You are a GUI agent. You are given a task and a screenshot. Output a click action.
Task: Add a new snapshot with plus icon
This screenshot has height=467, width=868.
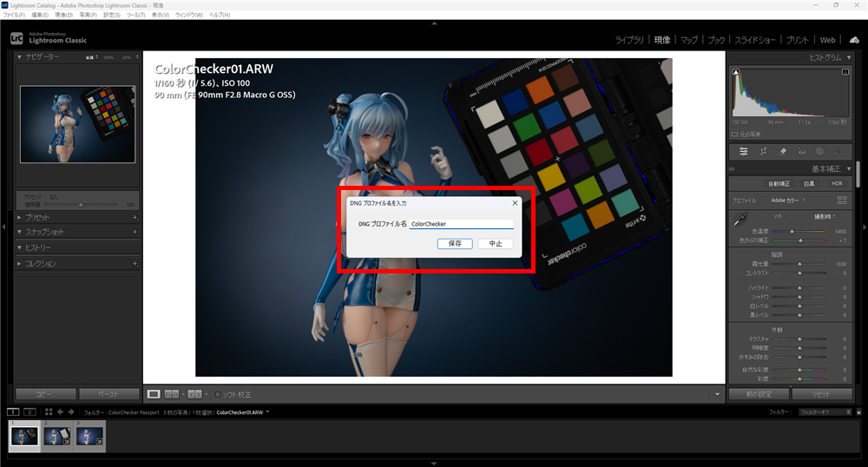coord(135,232)
